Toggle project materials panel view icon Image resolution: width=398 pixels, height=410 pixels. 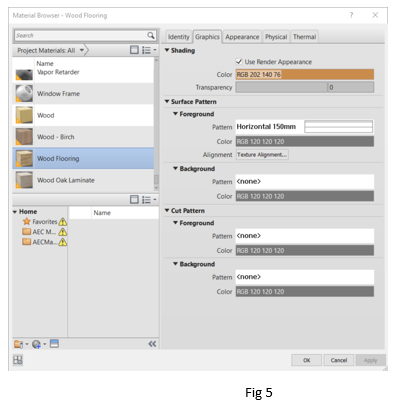134,50
